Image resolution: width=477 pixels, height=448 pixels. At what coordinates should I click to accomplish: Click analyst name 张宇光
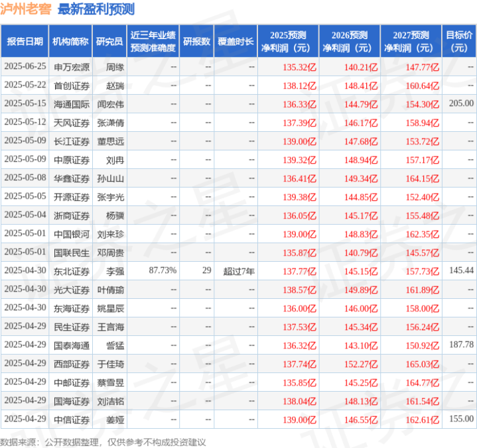(x=110, y=197)
